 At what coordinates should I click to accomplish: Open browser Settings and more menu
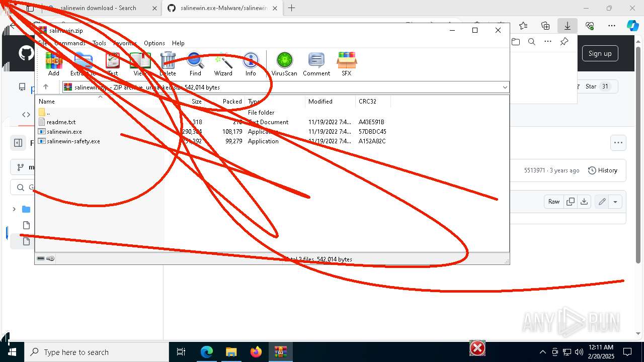tap(611, 26)
